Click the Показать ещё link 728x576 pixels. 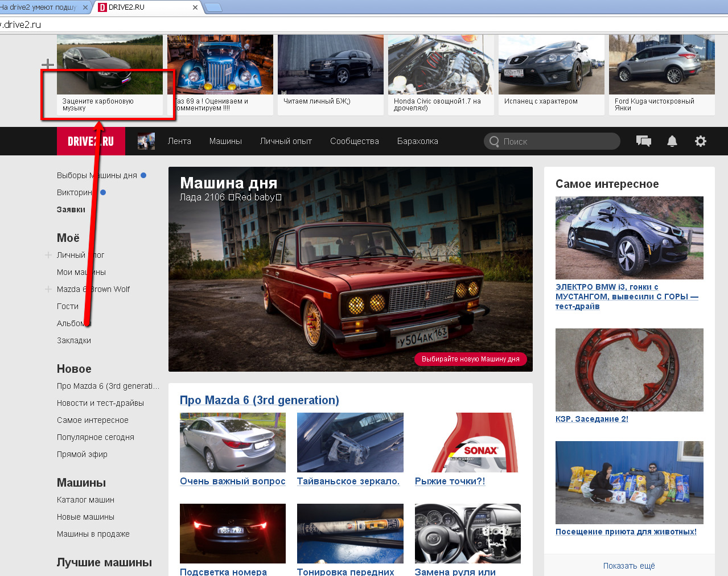[629, 566]
